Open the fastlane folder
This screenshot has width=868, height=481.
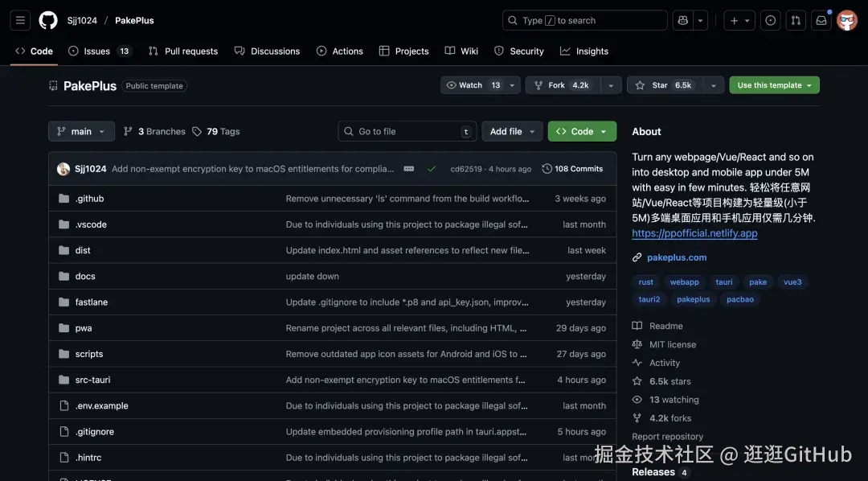pos(92,302)
